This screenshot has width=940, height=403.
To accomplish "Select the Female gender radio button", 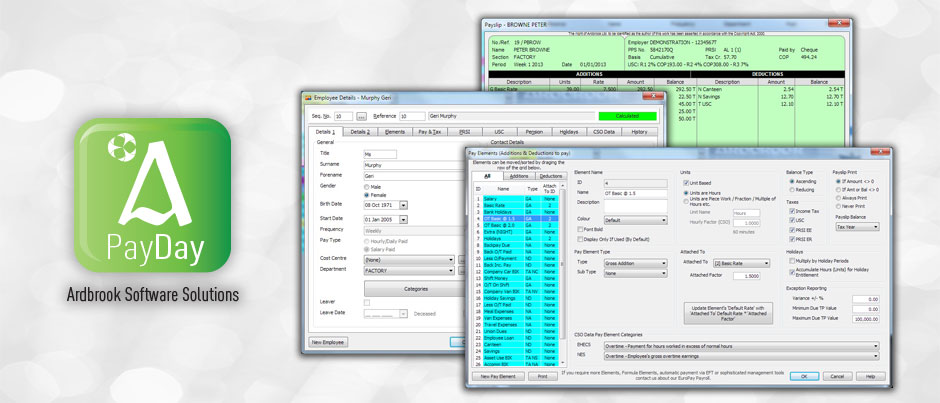I will [367, 195].
